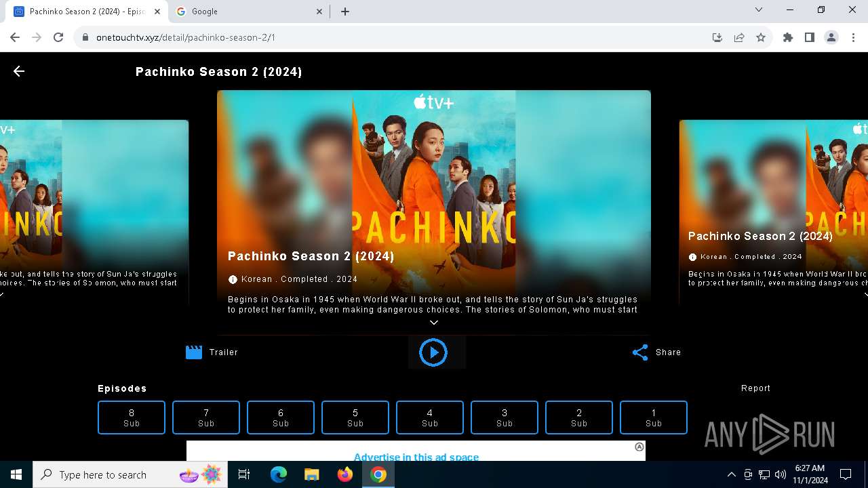Screen dimensions: 868x488
Task: Open the Extensions puzzle icon
Action: (788, 37)
